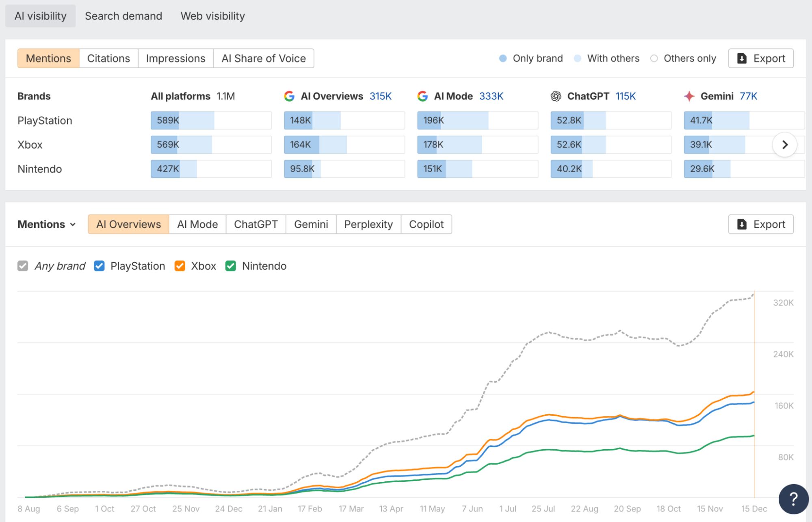Screen dimensions: 812x522
Task: Click the Gemini sparkle icon
Action: (x=689, y=96)
